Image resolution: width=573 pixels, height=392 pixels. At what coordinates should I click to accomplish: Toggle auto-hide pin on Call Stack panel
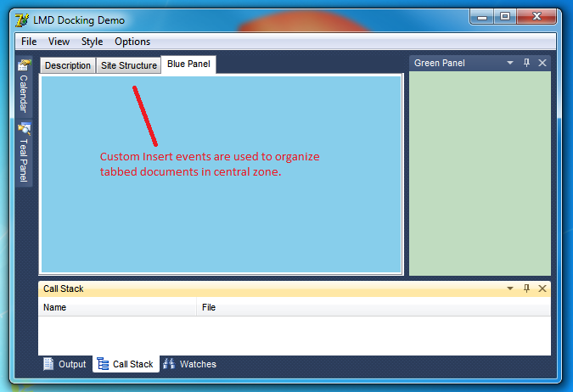point(526,288)
